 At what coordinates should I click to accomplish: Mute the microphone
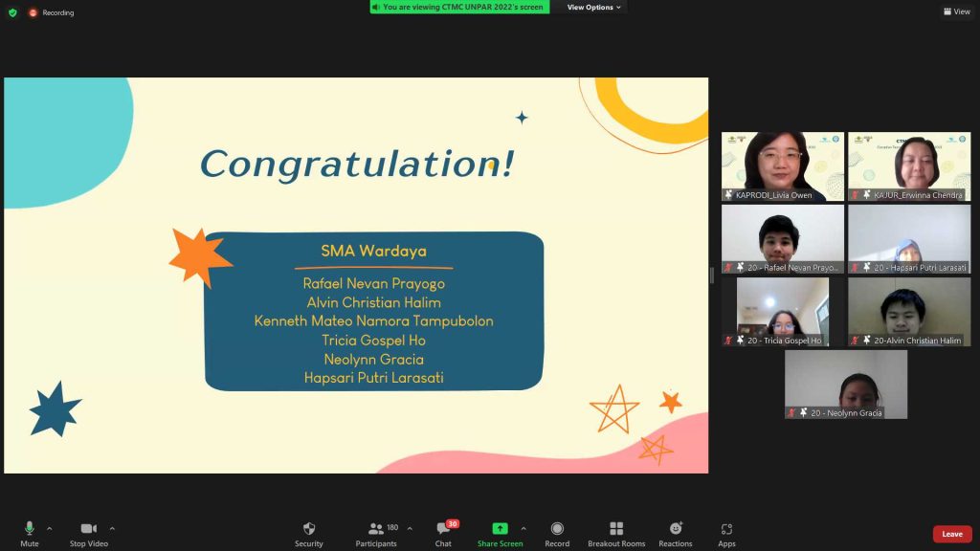30,529
